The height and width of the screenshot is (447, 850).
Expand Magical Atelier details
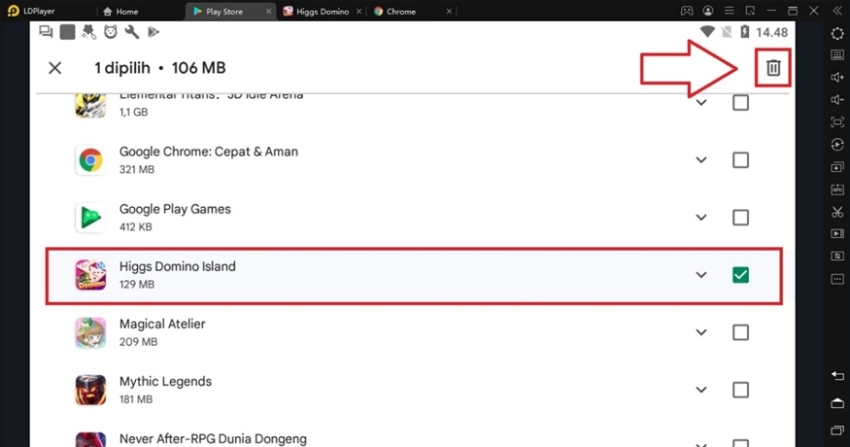[x=701, y=332]
